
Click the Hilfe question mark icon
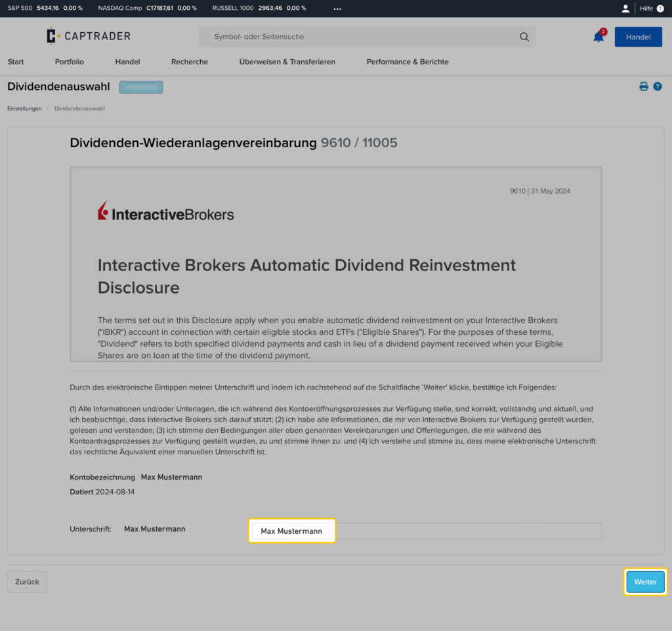click(660, 8)
